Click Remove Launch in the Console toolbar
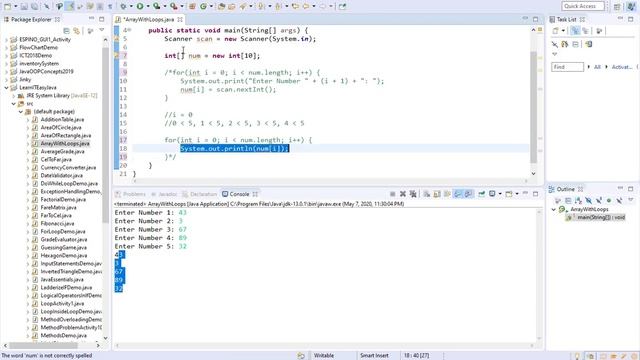This screenshot has width=640, height=360. click(x=403, y=194)
